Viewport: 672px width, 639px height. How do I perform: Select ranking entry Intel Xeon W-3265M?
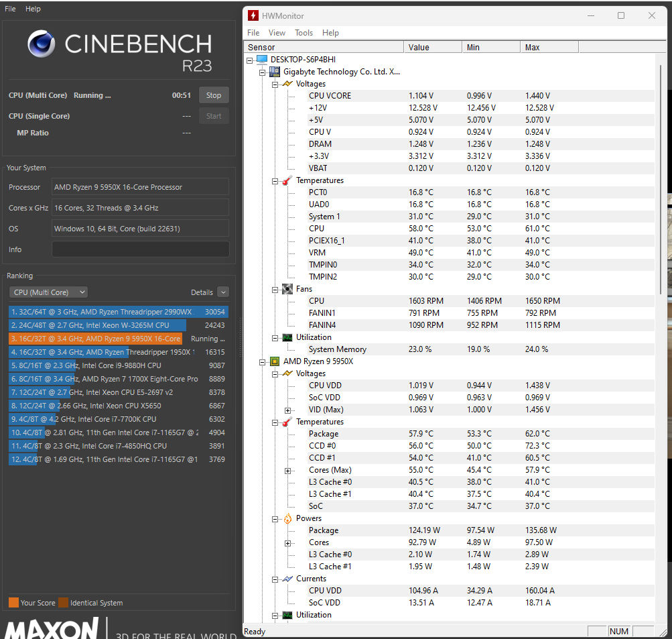(119, 325)
